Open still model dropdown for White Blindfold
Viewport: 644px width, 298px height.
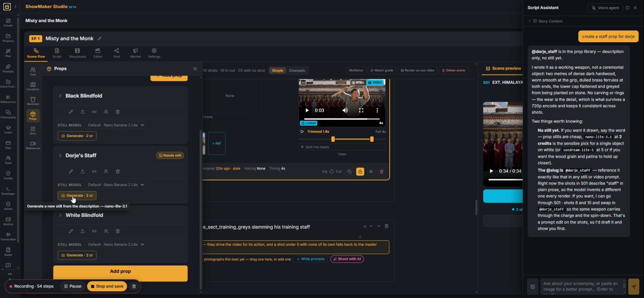[x=115, y=245]
